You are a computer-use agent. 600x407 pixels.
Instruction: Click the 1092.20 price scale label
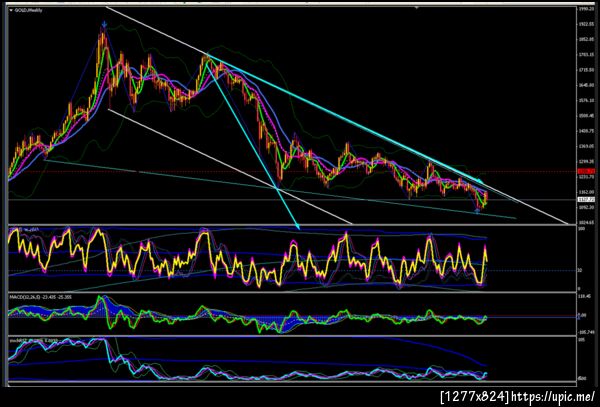[587, 207]
